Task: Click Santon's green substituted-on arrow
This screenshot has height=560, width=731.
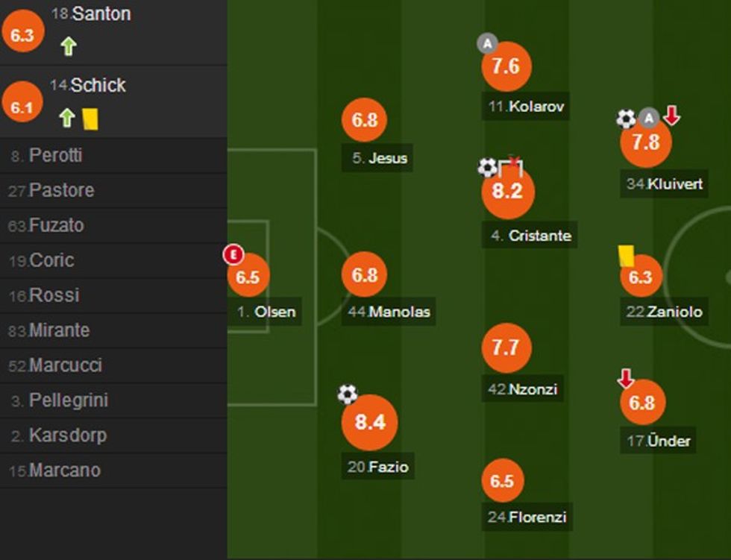Action: pos(68,47)
